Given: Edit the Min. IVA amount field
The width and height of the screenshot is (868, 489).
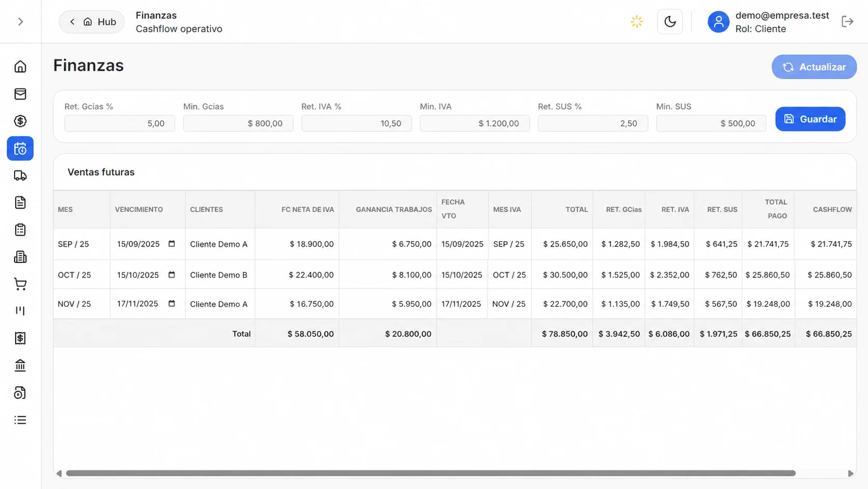Looking at the screenshot, I should tap(474, 123).
